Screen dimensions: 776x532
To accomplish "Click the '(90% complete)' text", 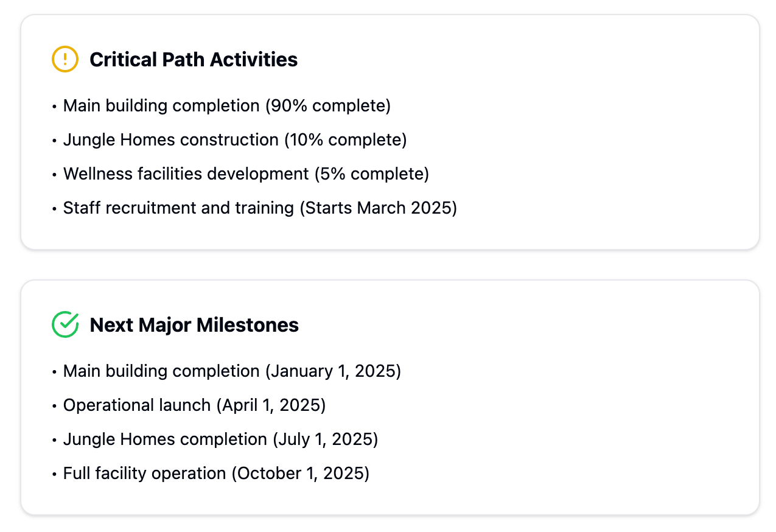I will pos(328,106).
